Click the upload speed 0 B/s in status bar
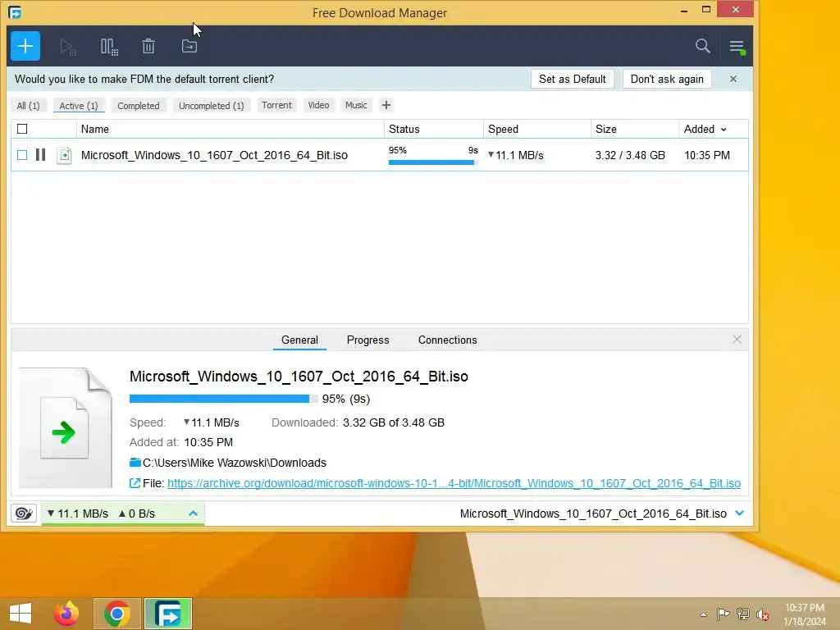 click(x=137, y=514)
